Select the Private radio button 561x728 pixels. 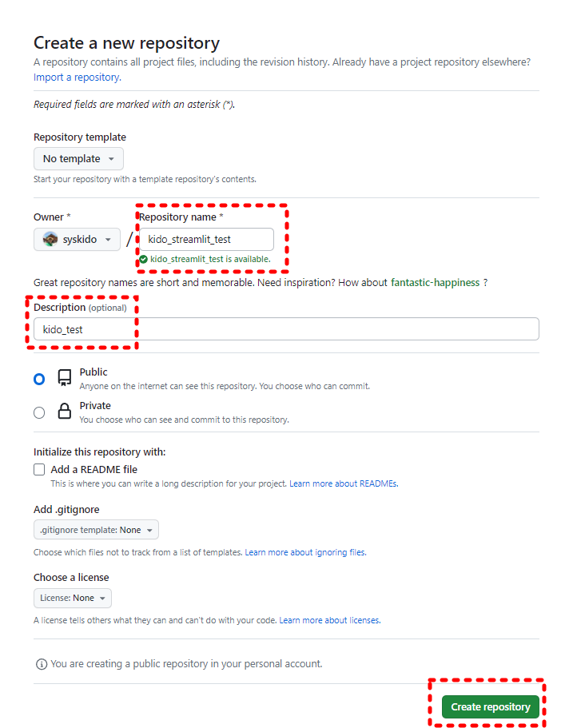[39, 413]
